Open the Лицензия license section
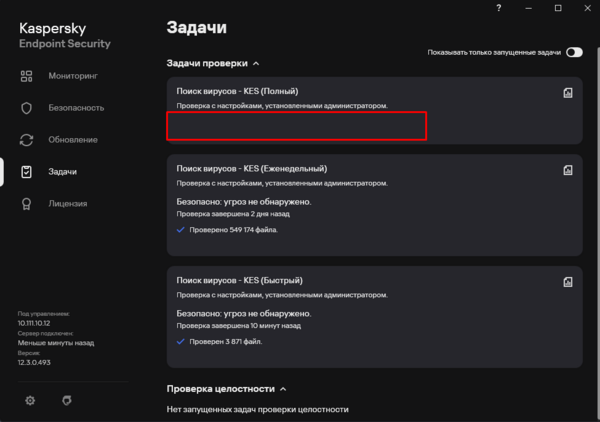Screen dimensions: 600x422 [66, 203]
